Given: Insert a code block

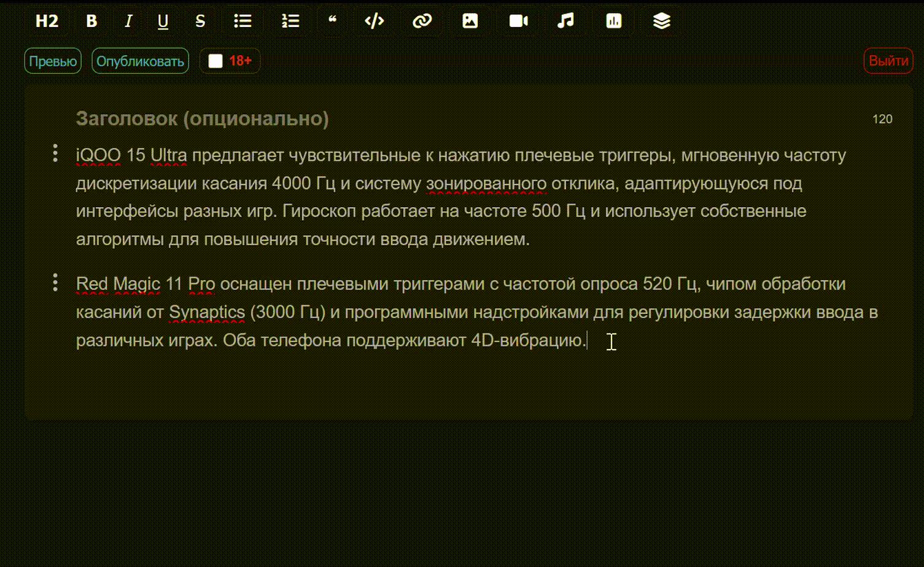Looking at the screenshot, I should click(375, 21).
